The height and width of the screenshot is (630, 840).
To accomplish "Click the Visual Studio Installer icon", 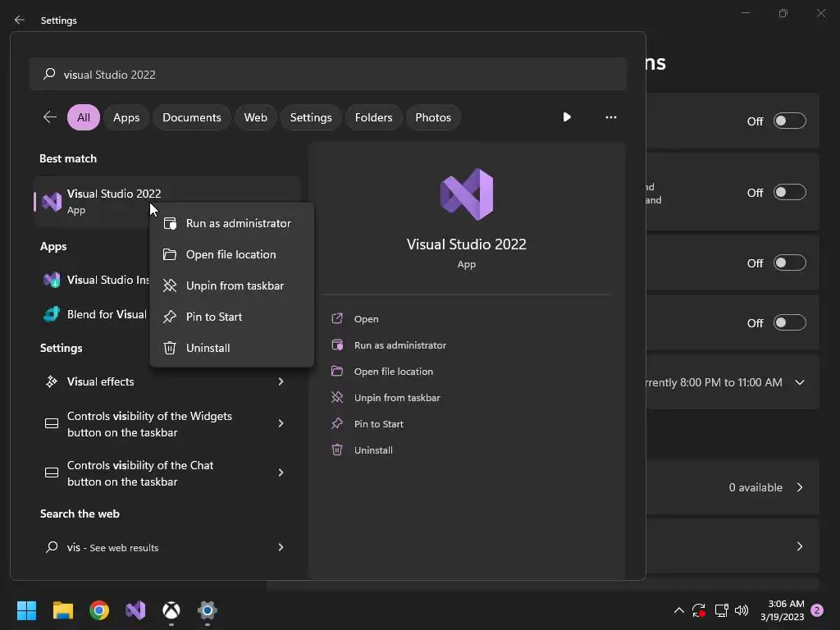I will pos(52,280).
